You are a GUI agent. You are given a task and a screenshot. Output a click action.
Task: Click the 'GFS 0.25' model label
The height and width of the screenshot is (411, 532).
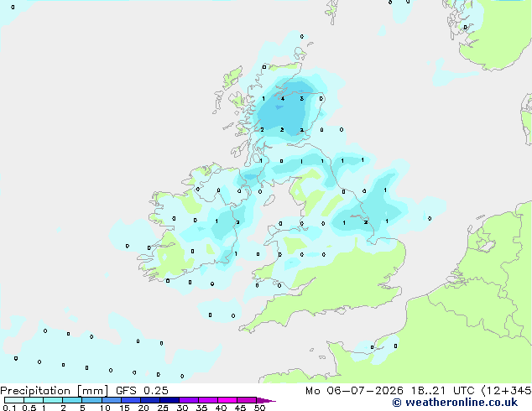(x=142, y=391)
